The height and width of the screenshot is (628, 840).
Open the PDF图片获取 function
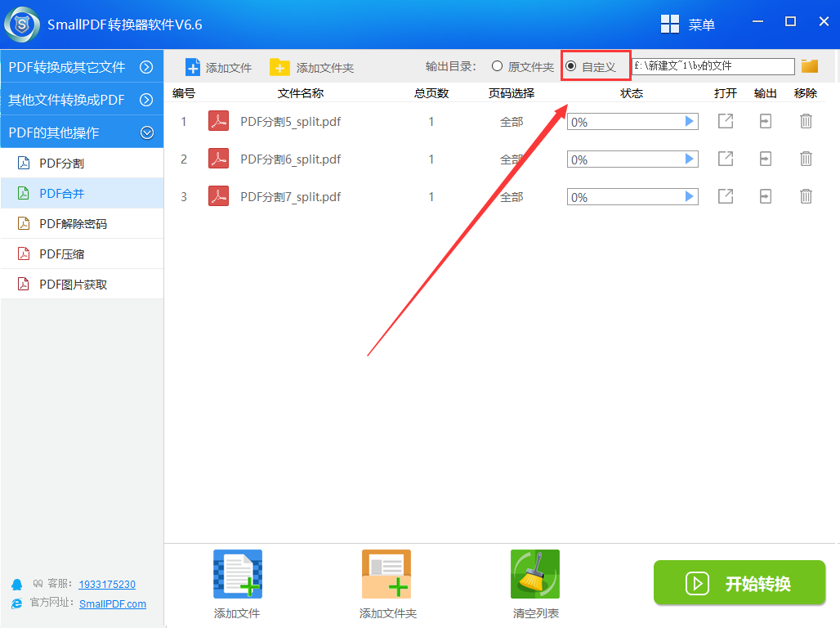coord(82,285)
